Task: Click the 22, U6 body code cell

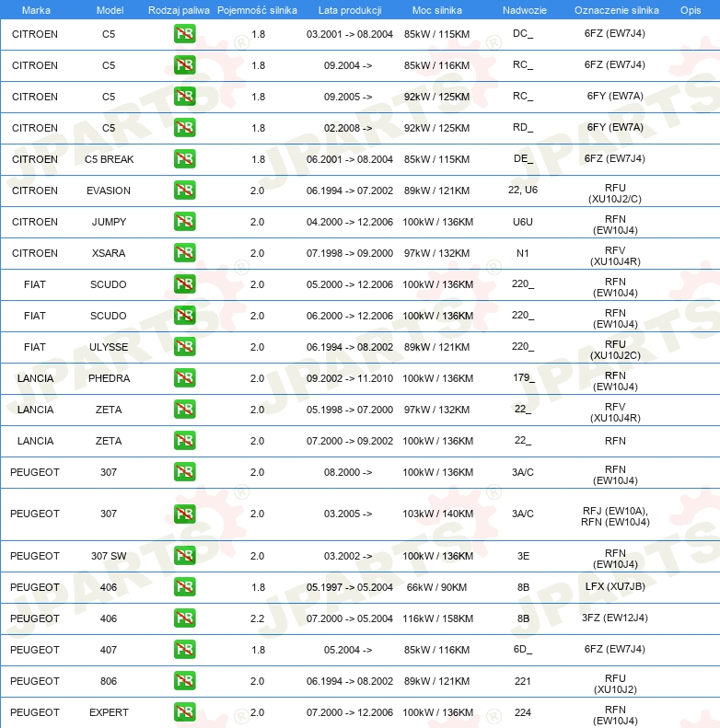Action: 523,190
